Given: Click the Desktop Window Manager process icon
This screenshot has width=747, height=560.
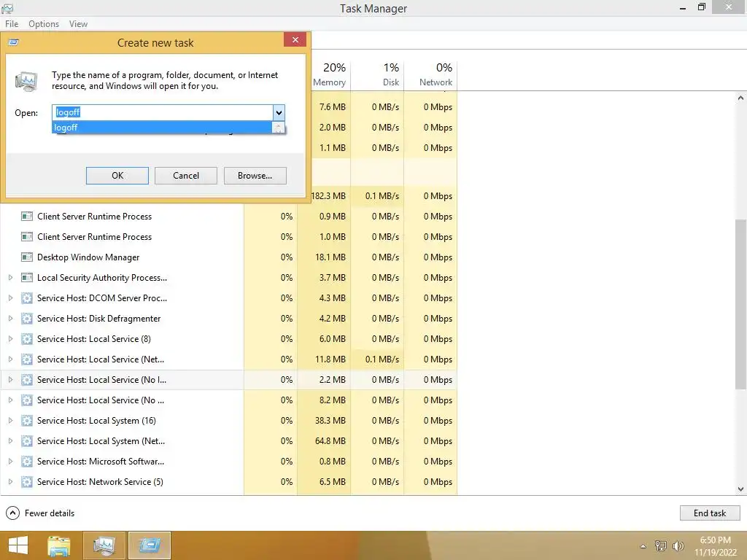Looking at the screenshot, I should click(27, 257).
